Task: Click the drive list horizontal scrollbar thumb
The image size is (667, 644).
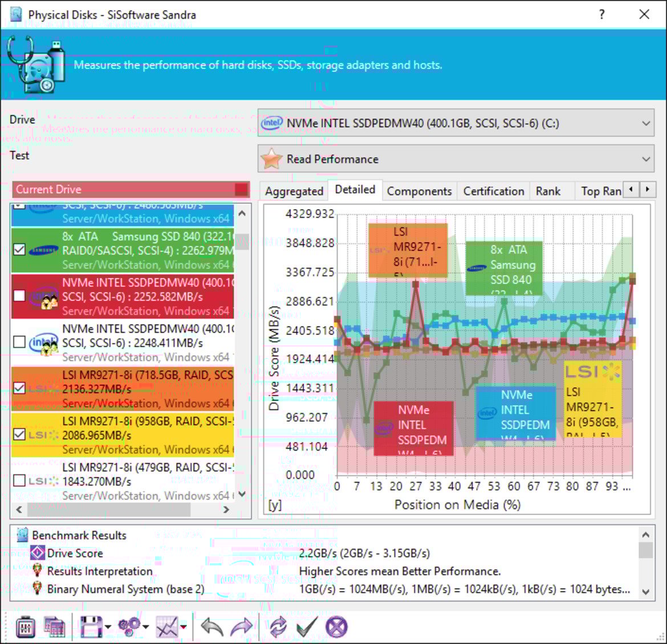Action: 109,509
